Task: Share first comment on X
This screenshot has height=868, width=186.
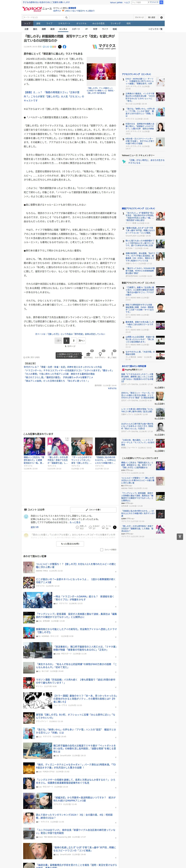Action: pos(114,527)
